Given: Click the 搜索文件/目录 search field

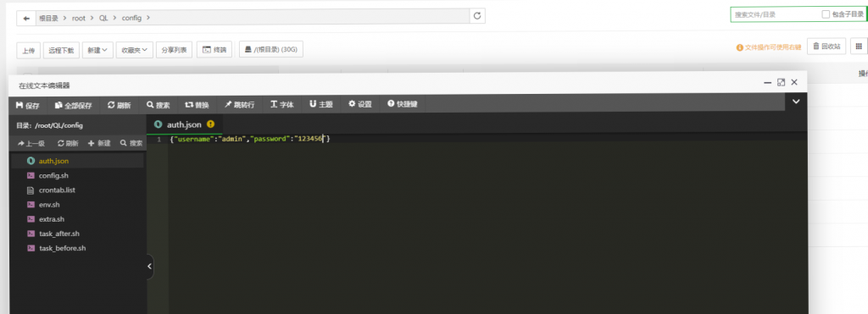Looking at the screenshot, I should coord(775,14).
